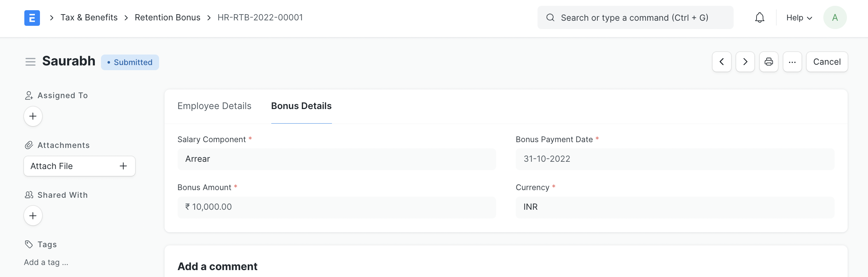The image size is (868, 277).
Task: Click the Submitted status badge
Action: (x=130, y=62)
